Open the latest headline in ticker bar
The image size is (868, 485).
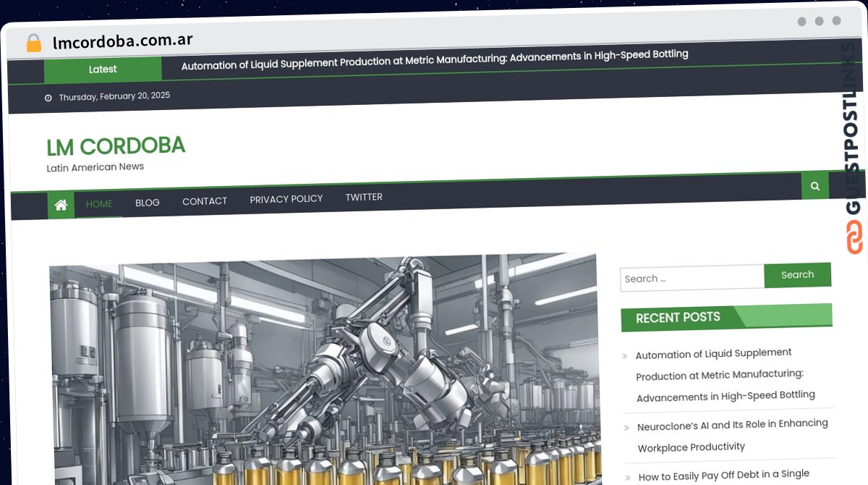point(434,59)
